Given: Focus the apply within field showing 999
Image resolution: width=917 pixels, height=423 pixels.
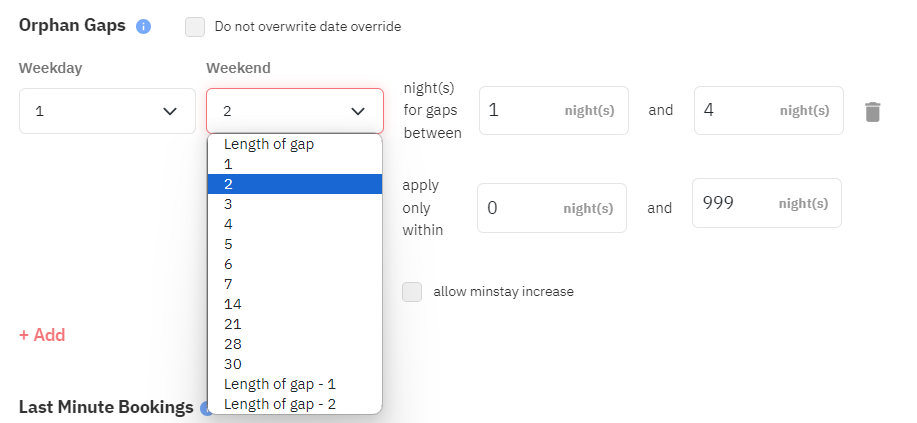Looking at the screenshot, I should pos(767,203).
